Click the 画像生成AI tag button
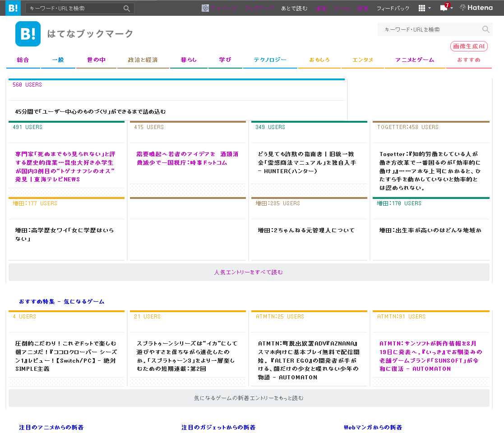 [x=469, y=46]
